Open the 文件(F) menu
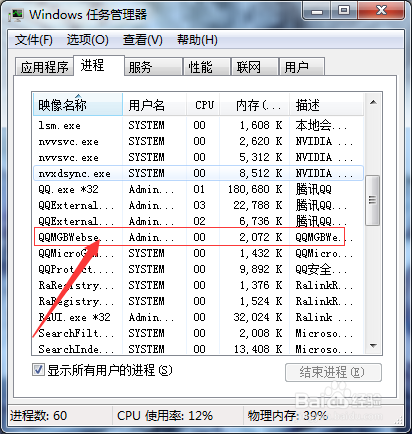 coord(33,40)
